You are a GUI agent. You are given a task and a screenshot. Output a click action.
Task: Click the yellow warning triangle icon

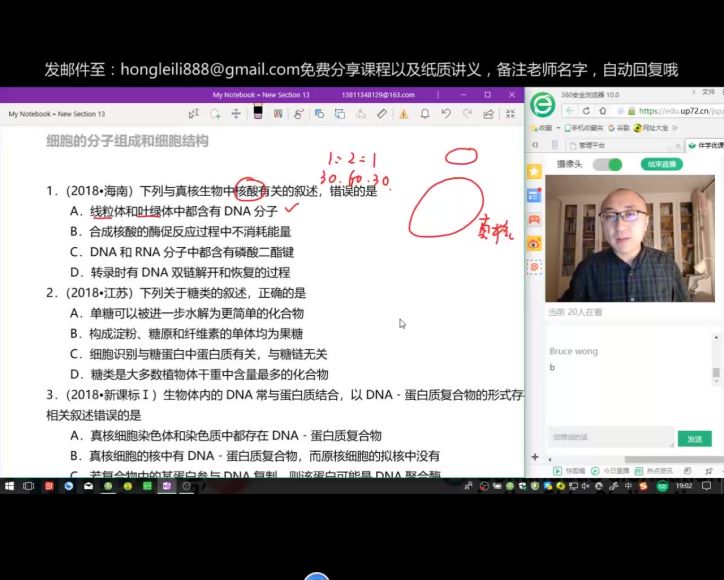tap(404, 114)
